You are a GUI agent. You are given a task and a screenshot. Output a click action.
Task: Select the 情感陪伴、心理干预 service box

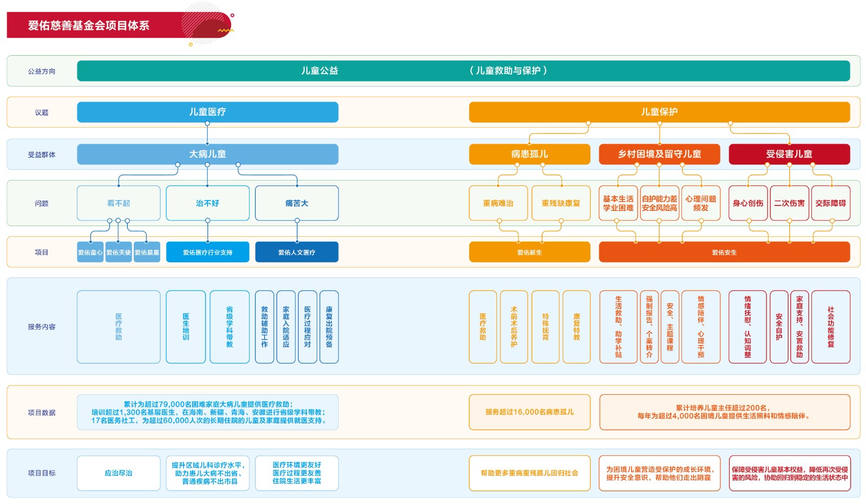pos(701,327)
